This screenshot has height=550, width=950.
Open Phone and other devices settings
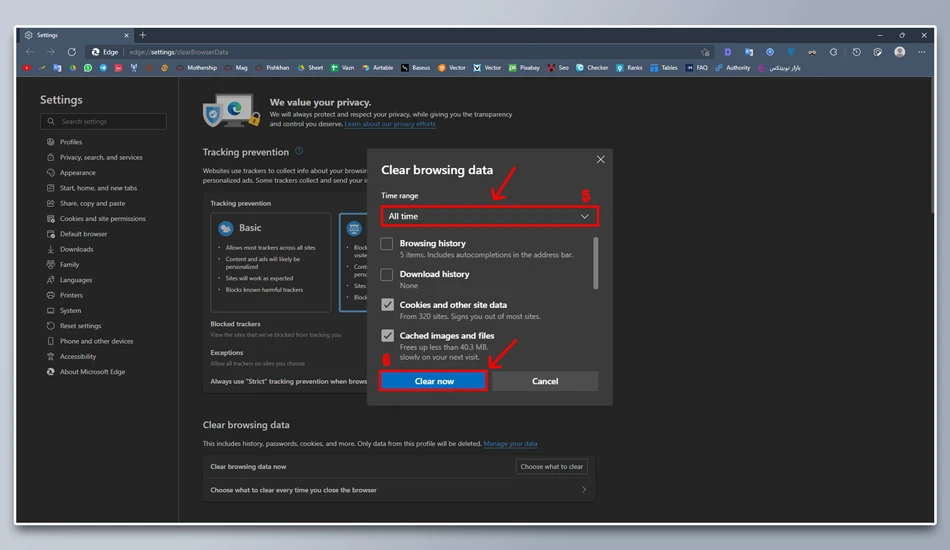pos(96,341)
